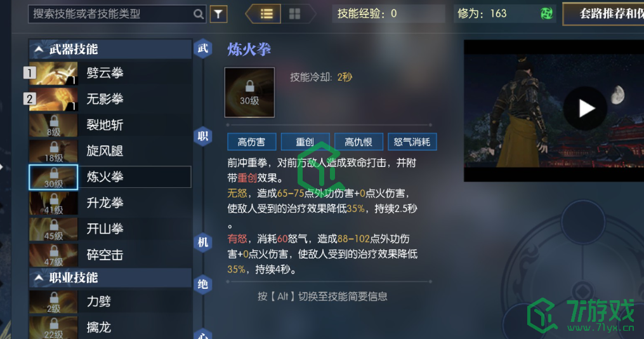The image size is (644, 339).
Task: Open the skill filter funnel icon
Action: click(218, 15)
